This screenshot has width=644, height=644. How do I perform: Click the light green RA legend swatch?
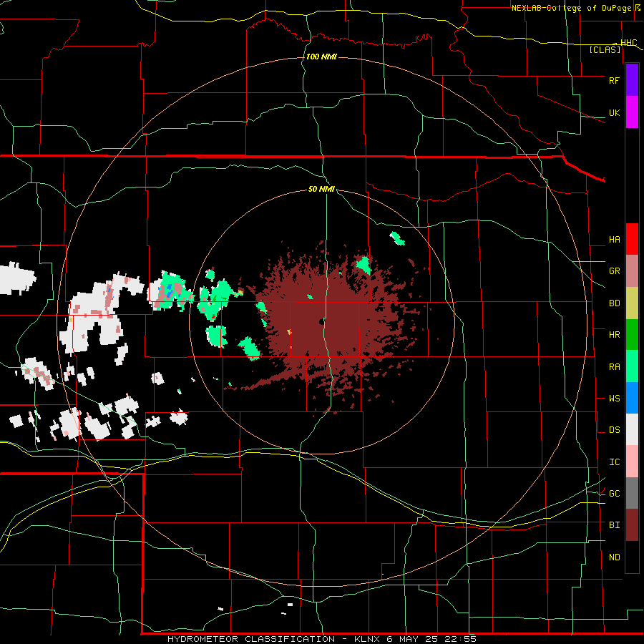coord(632,366)
